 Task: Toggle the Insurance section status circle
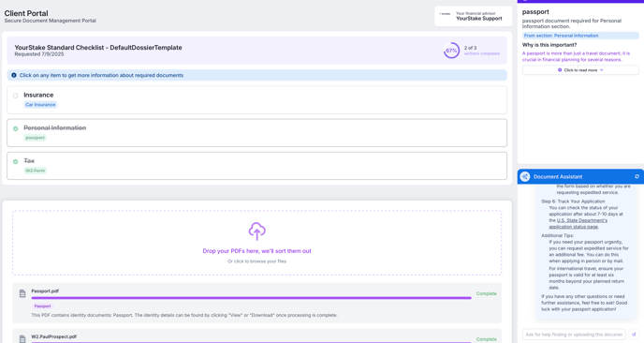16,96
